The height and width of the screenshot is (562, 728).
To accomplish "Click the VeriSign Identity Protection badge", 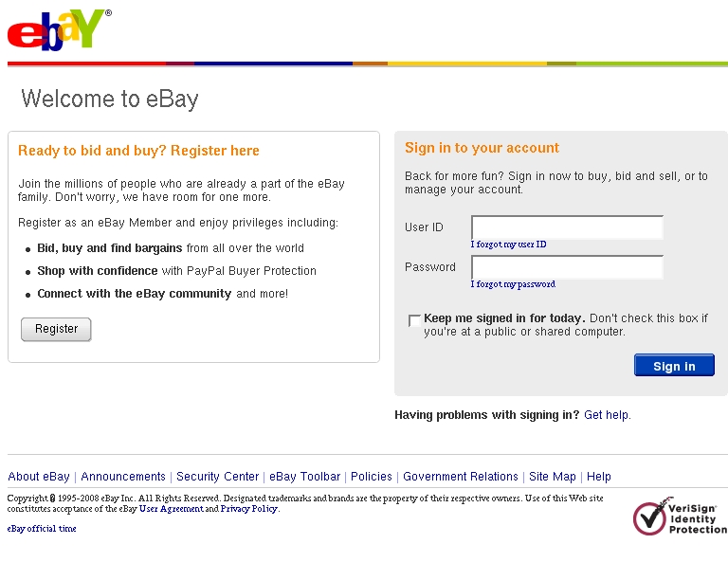I will pos(681,517).
